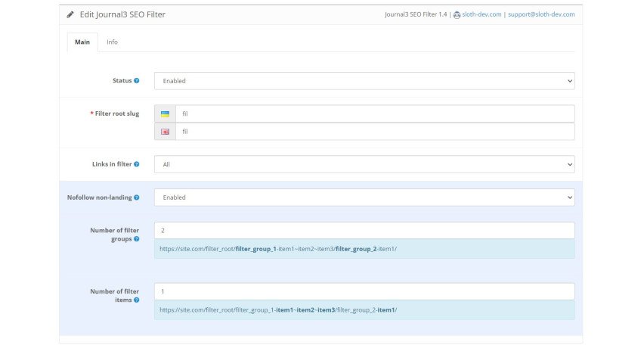
Task: Click the 'Journal3 SEO Filter 1.4' version text
Action: 416,14
